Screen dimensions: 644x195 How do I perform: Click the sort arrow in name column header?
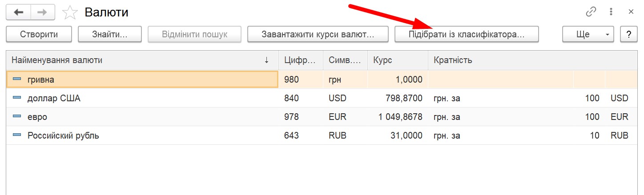(266, 60)
